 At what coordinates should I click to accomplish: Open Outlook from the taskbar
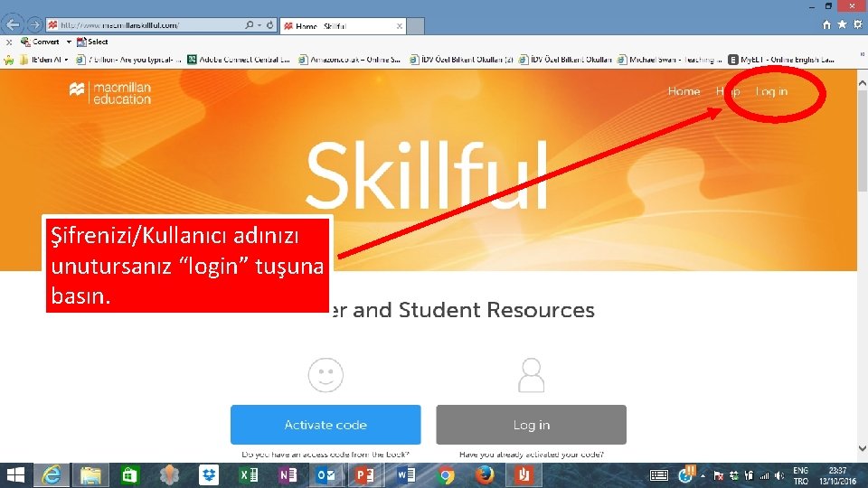(325, 475)
